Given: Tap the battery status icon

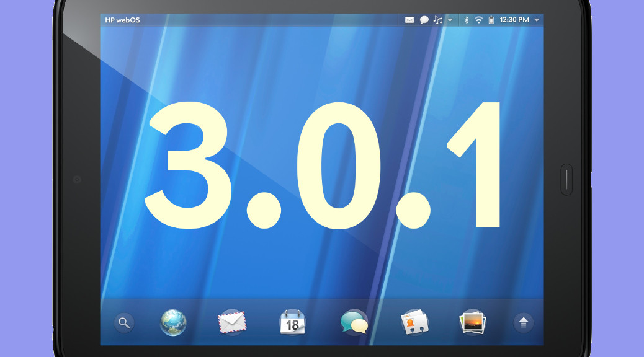Looking at the screenshot, I should 491,20.
